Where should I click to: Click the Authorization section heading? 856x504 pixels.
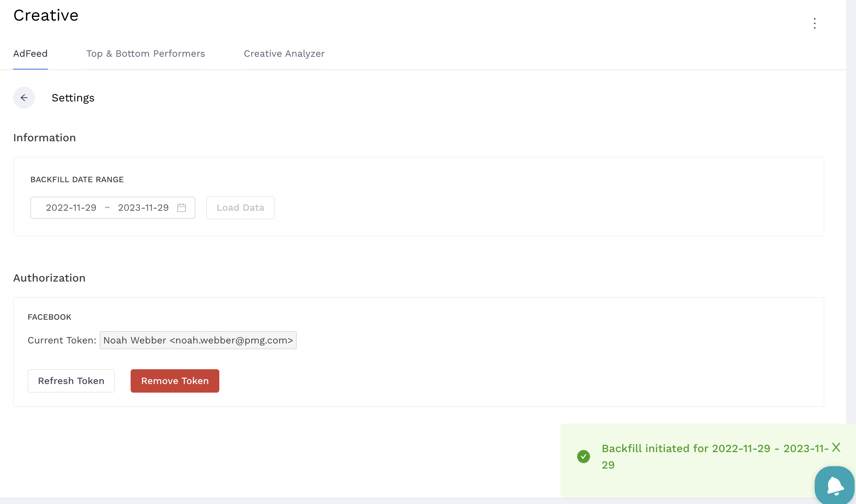coord(49,278)
